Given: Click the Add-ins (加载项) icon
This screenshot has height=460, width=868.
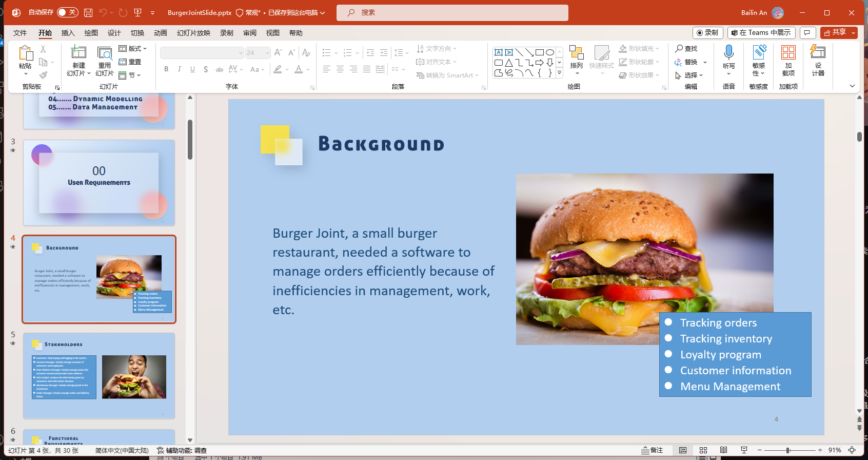Looking at the screenshot, I should point(788,52).
